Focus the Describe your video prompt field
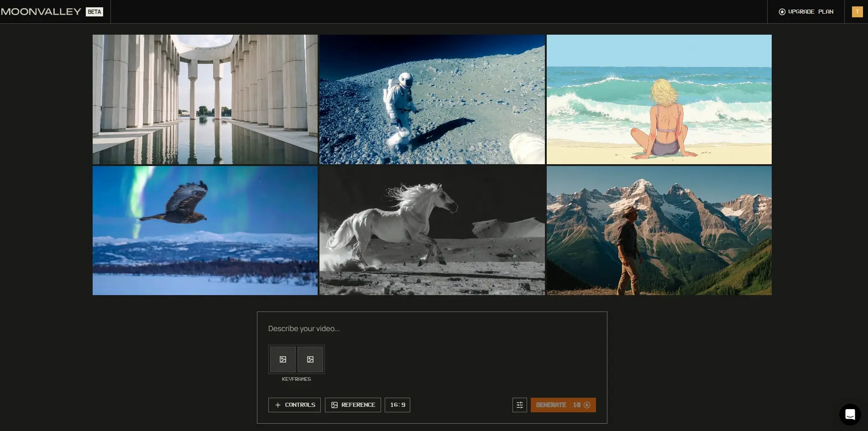Viewport: 868px width, 431px height. point(432,328)
